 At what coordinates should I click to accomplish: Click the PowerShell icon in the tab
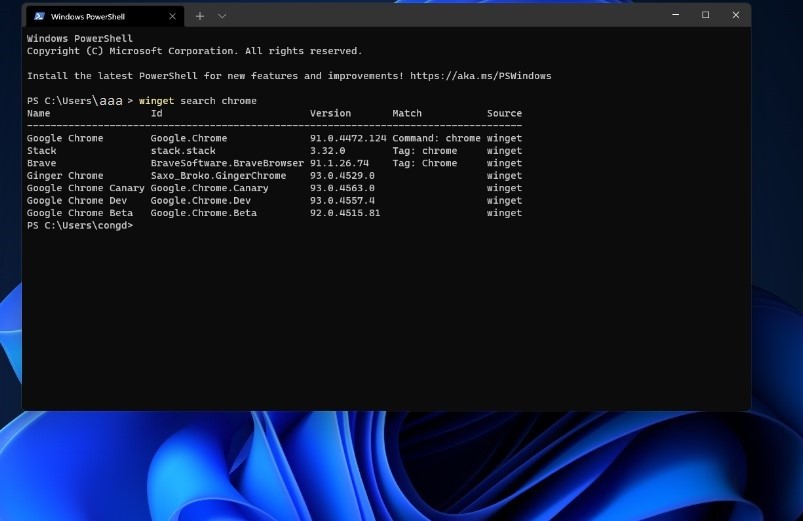pyautogui.click(x=39, y=16)
